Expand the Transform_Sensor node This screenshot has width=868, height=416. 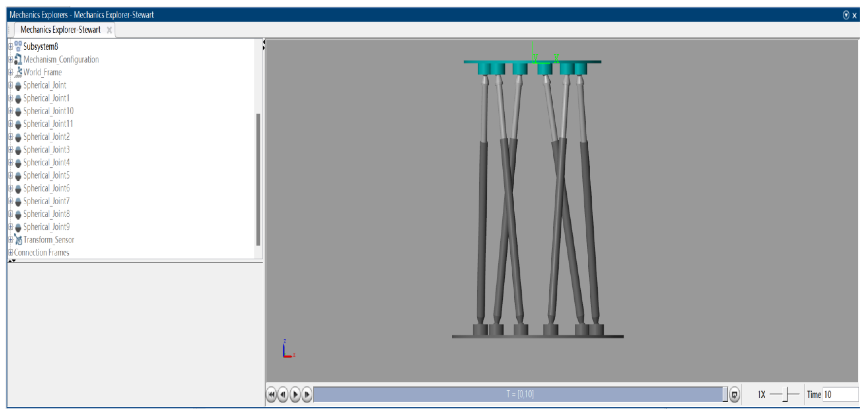(x=10, y=240)
